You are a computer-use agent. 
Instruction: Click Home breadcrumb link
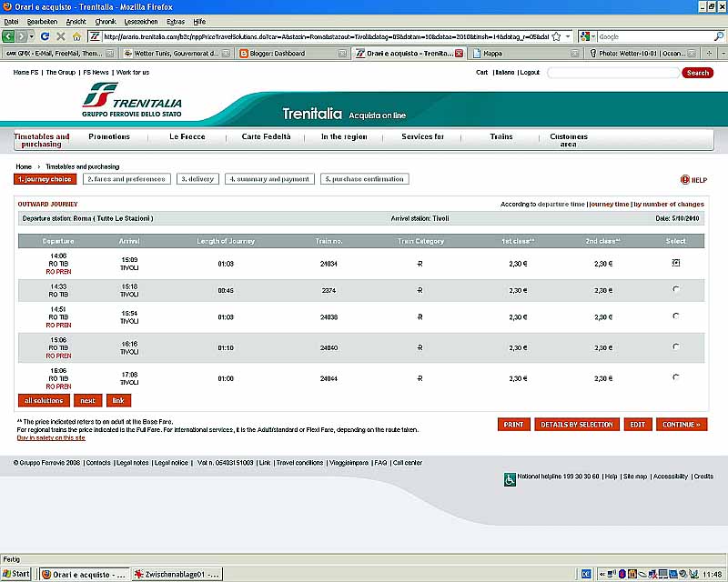pyautogui.click(x=24, y=166)
